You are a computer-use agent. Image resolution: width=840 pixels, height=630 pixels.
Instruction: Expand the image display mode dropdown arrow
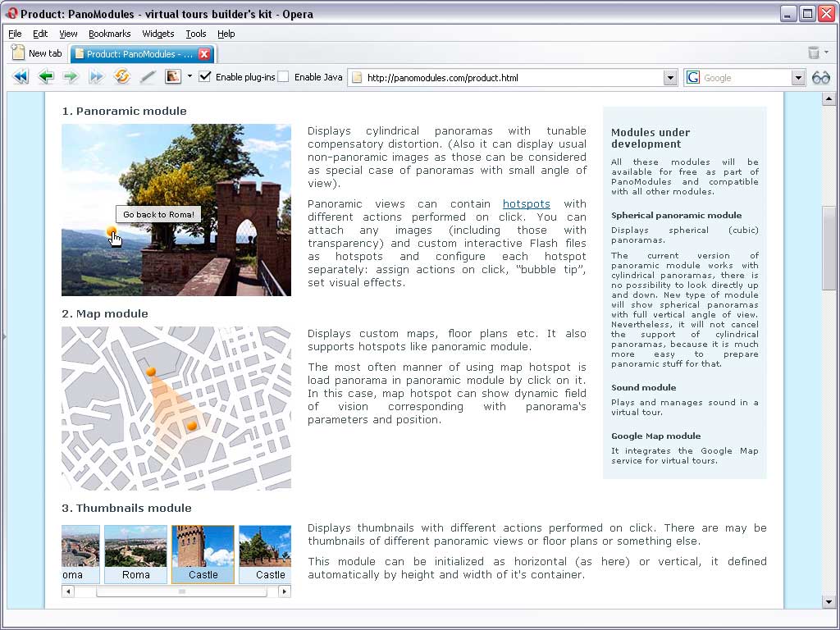pos(189,76)
